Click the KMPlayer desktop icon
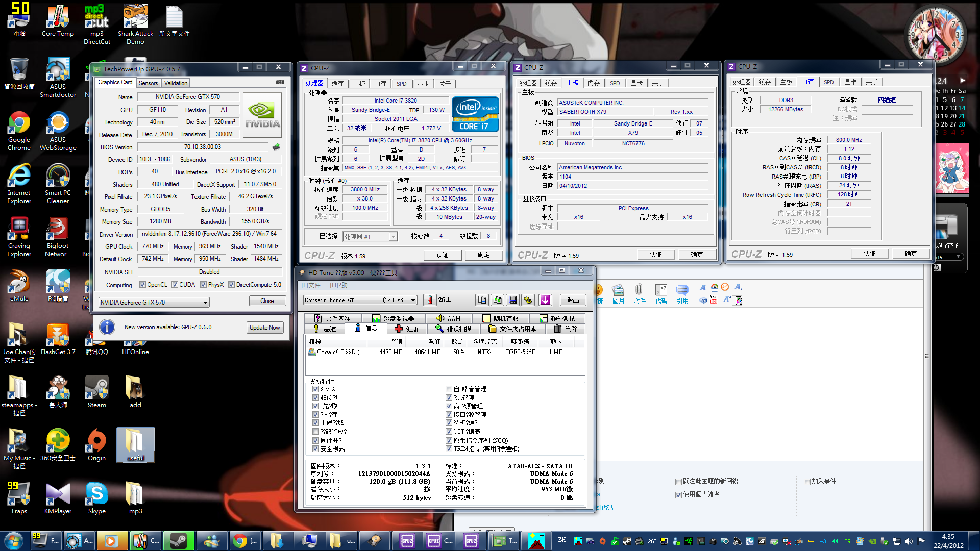Screen dimensions: 980x551 58,498
